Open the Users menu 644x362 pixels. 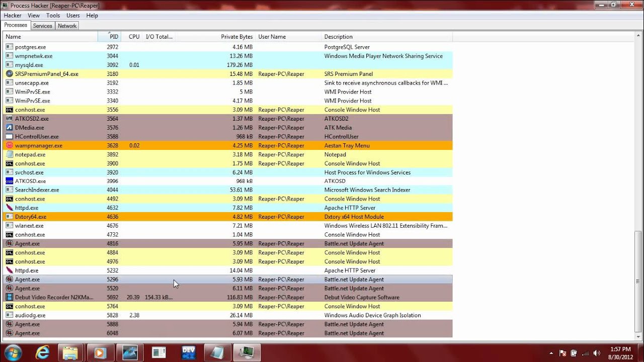(x=73, y=16)
